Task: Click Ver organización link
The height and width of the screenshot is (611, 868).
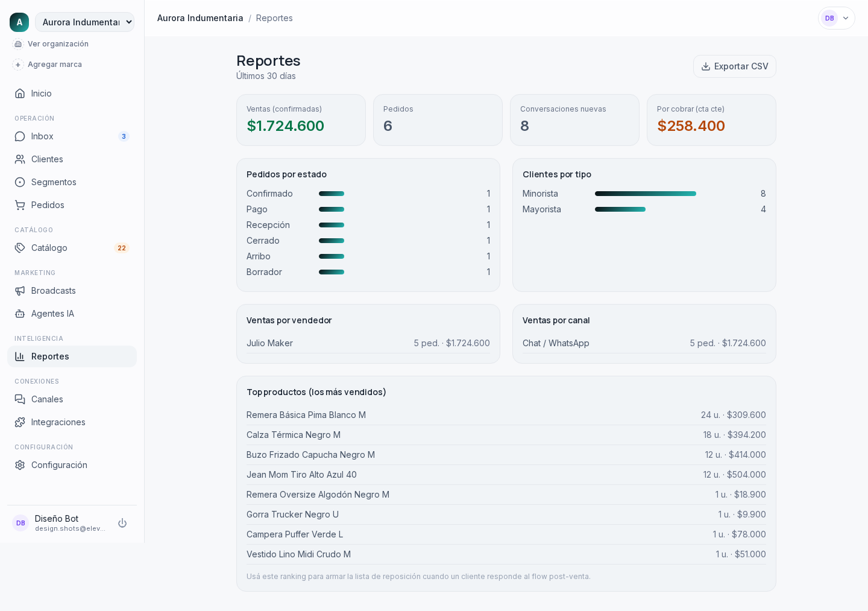Action: pyautogui.click(x=51, y=44)
